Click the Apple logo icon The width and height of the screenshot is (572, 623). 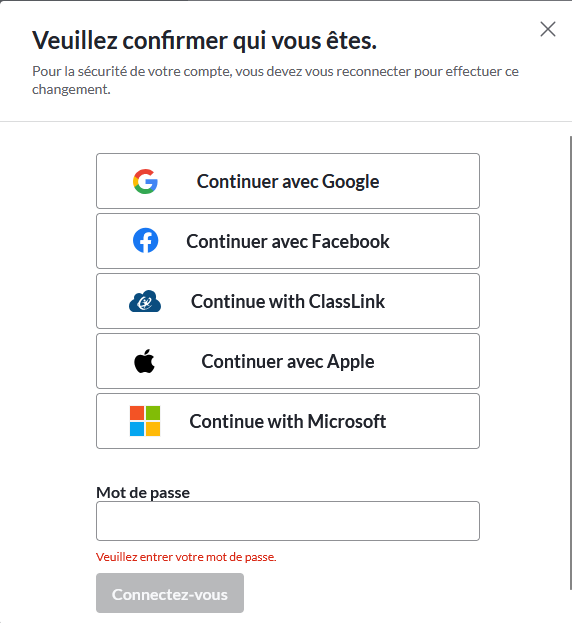145,361
